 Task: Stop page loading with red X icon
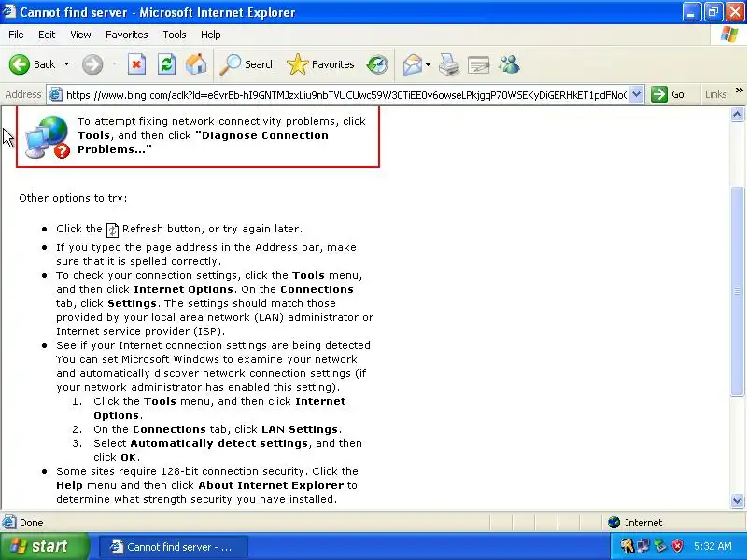click(x=136, y=64)
